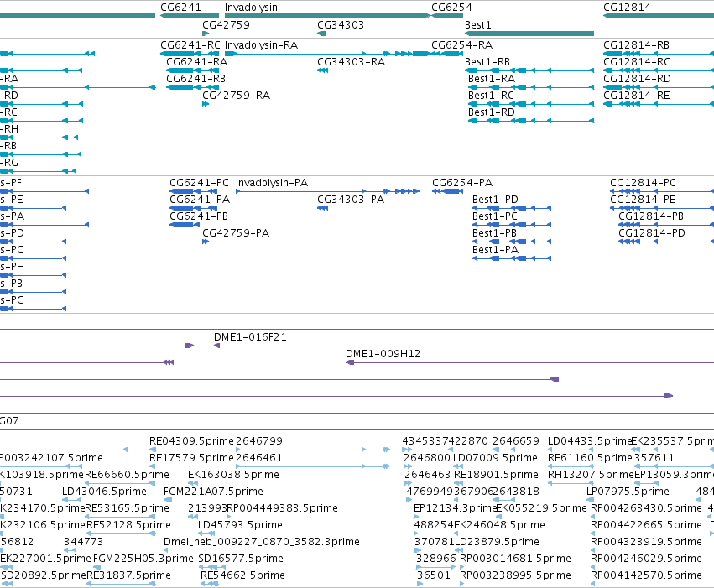Image resolution: width=714 pixels, height=588 pixels.
Task: Select protein CG42759-PA
Action: 236,233
